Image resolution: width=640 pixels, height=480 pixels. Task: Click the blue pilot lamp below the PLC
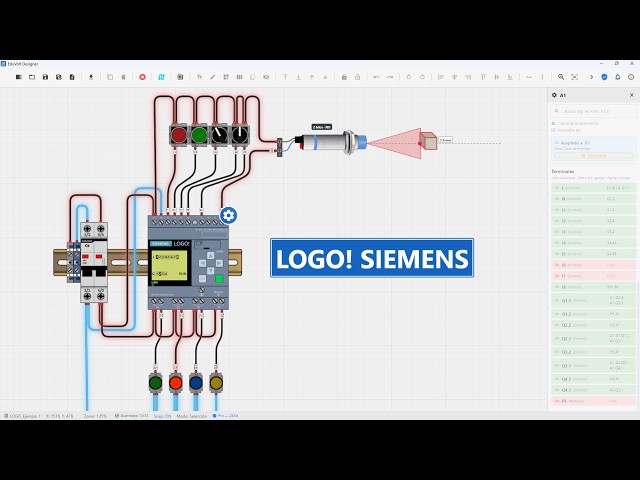196,383
